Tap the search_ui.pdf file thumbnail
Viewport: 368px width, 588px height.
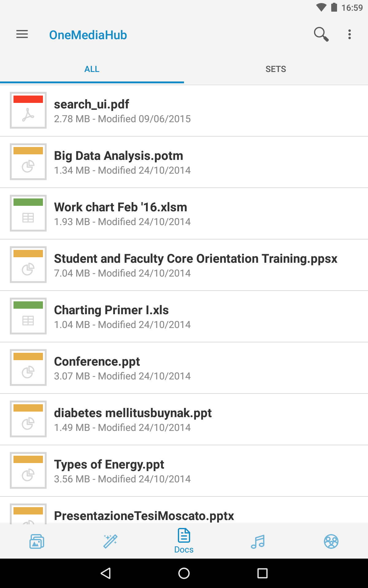pos(28,110)
